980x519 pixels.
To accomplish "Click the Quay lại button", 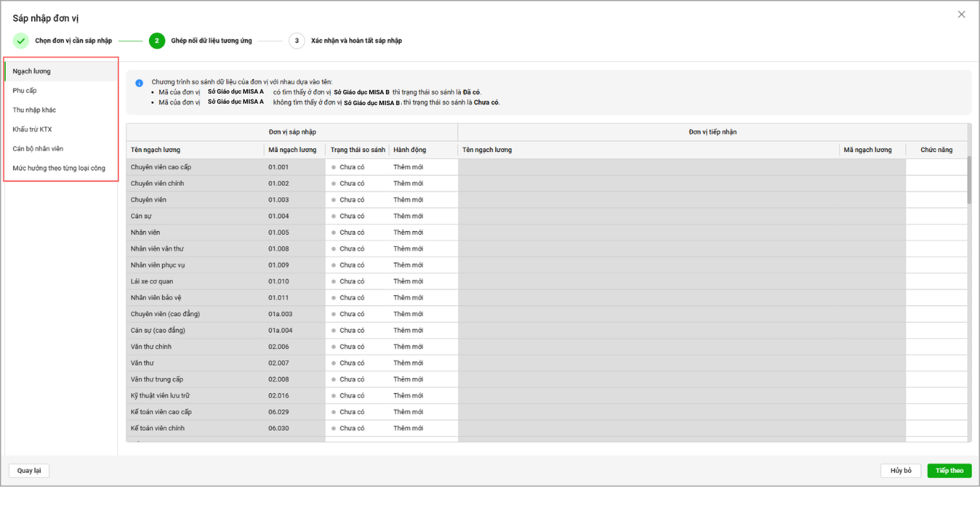I will [x=29, y=471].
